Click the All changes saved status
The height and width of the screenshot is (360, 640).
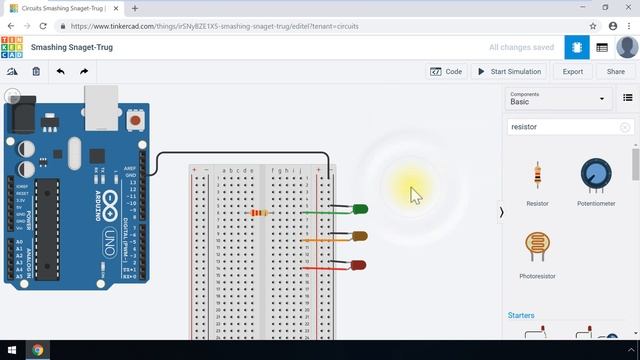click(521, 47)
